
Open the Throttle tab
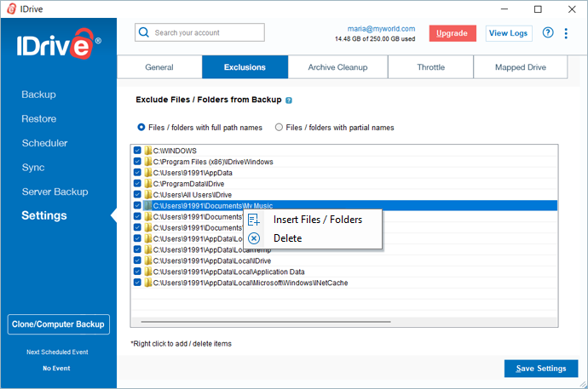click(x=429, y=67)
